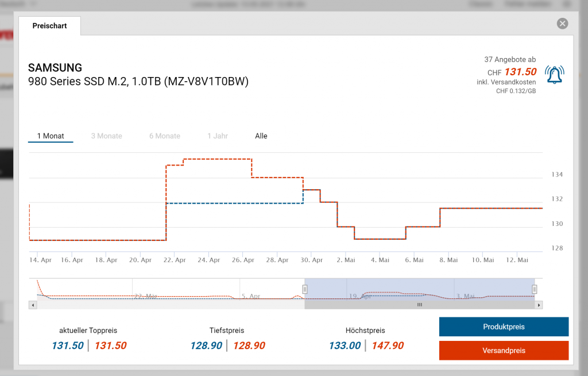Switch to the 3 Monate range

tap(106, 136)
